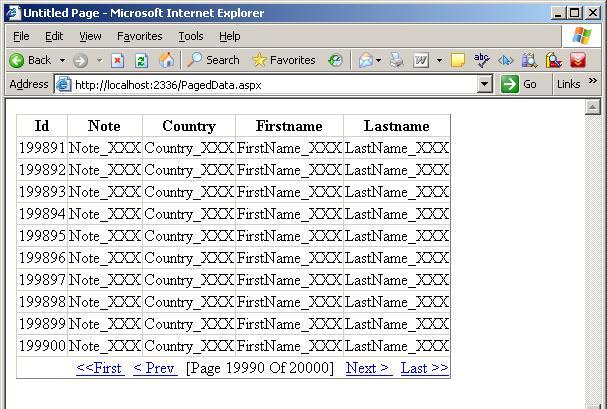
Task: Open the Help menu
Action: 230,36
